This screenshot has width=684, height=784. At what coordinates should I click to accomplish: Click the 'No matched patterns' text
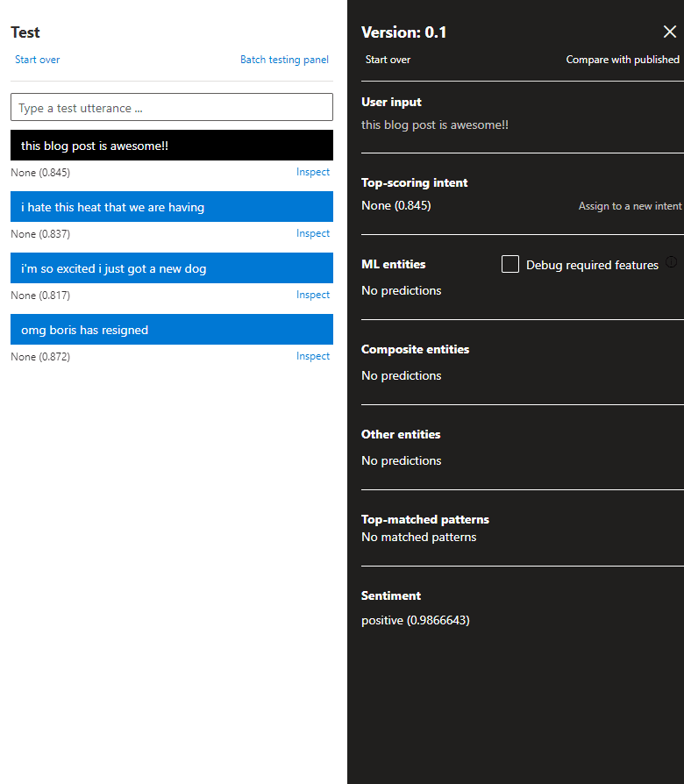tap(419, 537)
